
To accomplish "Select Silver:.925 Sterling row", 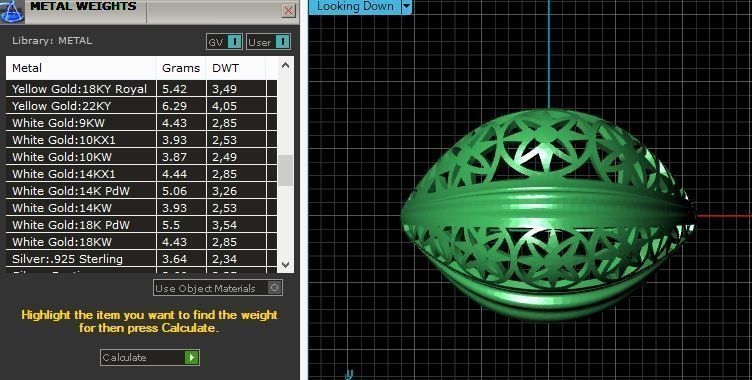I will [x=141, y=259].
